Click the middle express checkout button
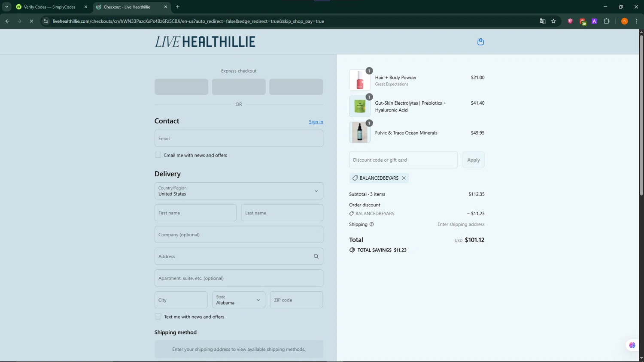The image size is (644, 362). click(x=239, y=87)
